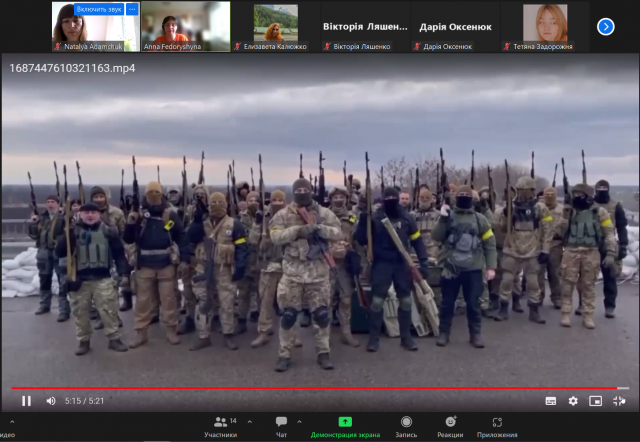Click the muted mic icon of Елизавета Калюжко
Screen dimensions: 640x442
click(238, 47)
